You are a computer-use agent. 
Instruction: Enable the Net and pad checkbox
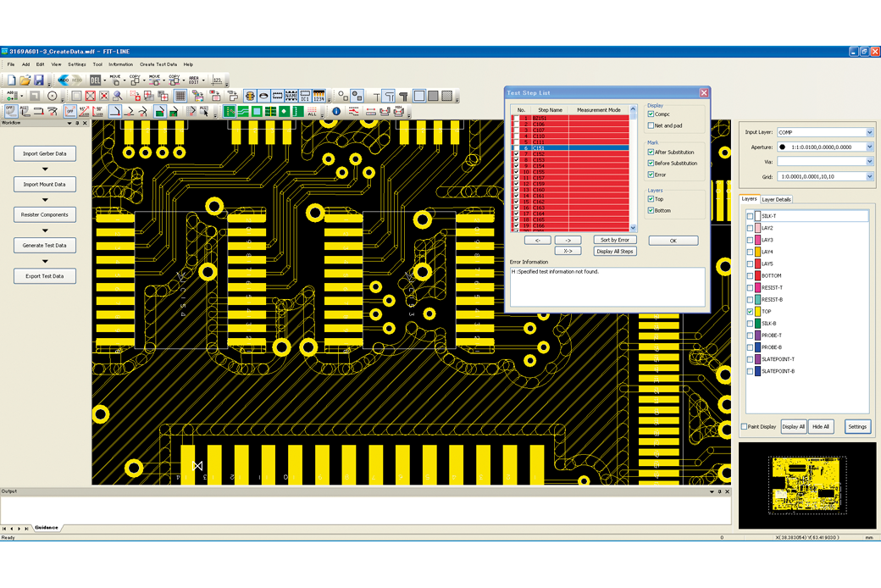(x=651, y=125)
